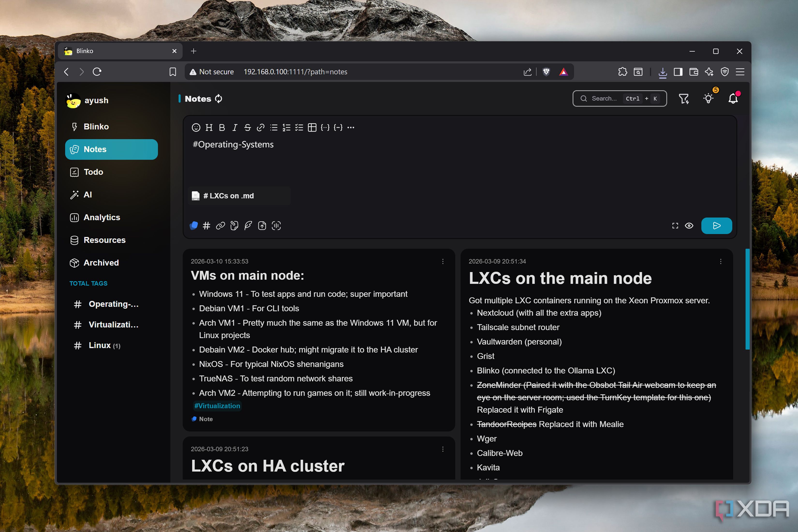
Task: Open the filter options icon
Action: click(684, 99)
